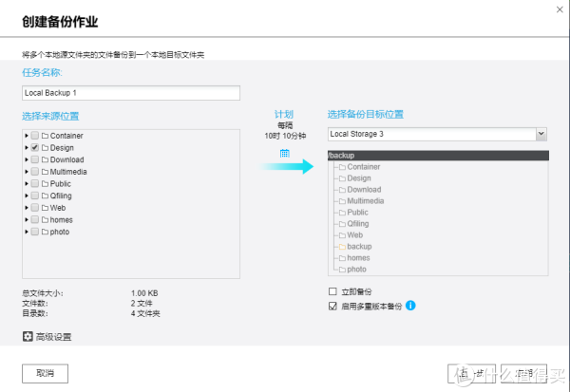Click the gear icon for 高级设置

[x=28, y=337]
